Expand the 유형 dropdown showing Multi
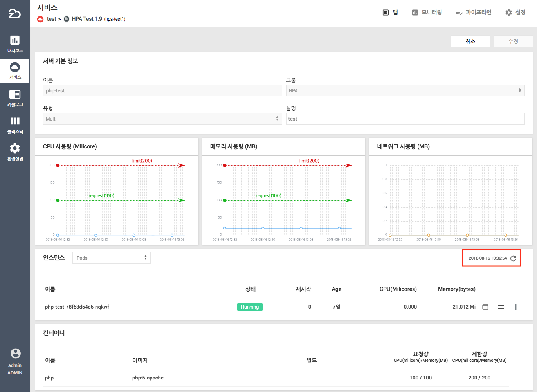Image resolution: width=537 pixels, height=392 pixels. click(x=162, y=119)
